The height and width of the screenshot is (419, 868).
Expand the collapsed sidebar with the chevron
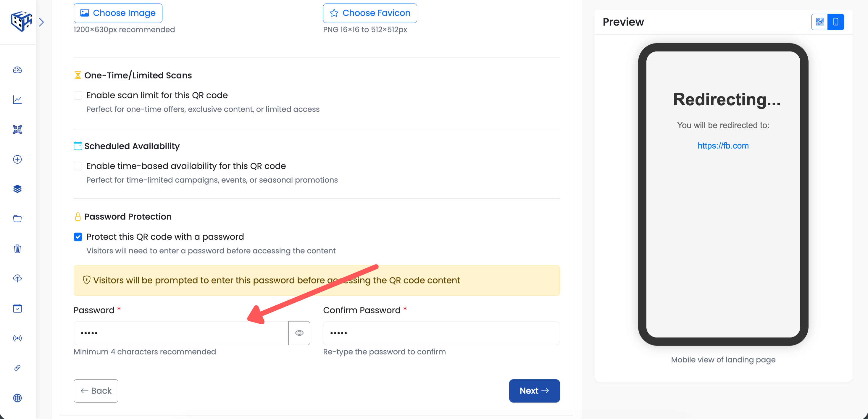coord(42,22)
